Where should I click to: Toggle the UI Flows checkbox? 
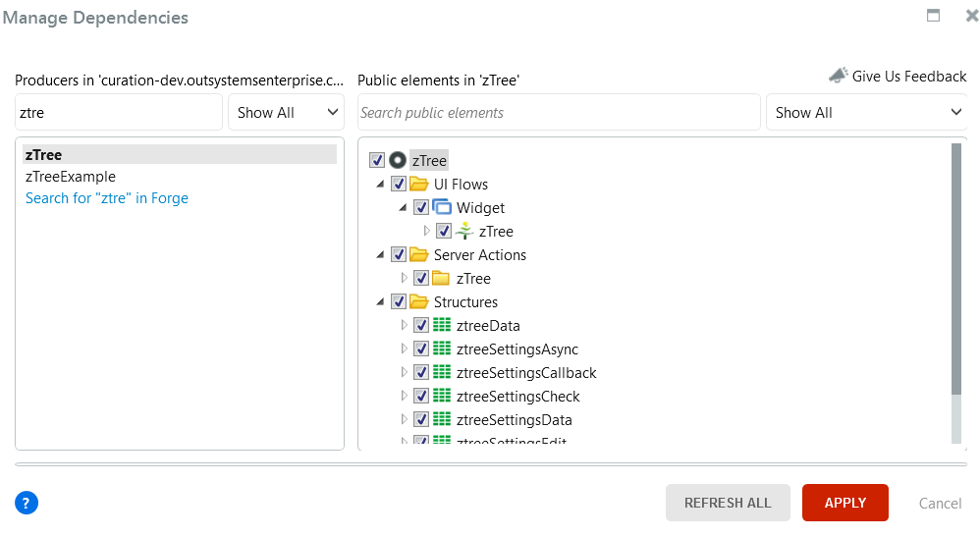[x=399, y=184]
